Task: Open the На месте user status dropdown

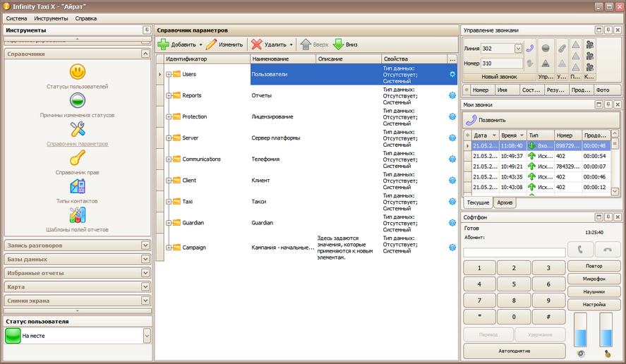Action: coord(147,336)
